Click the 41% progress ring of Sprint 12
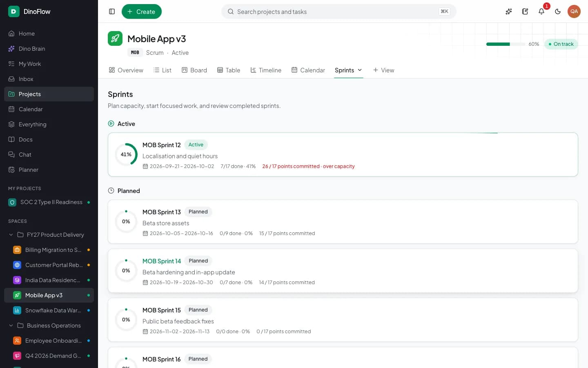588x368 pixels. coord(126,155)
